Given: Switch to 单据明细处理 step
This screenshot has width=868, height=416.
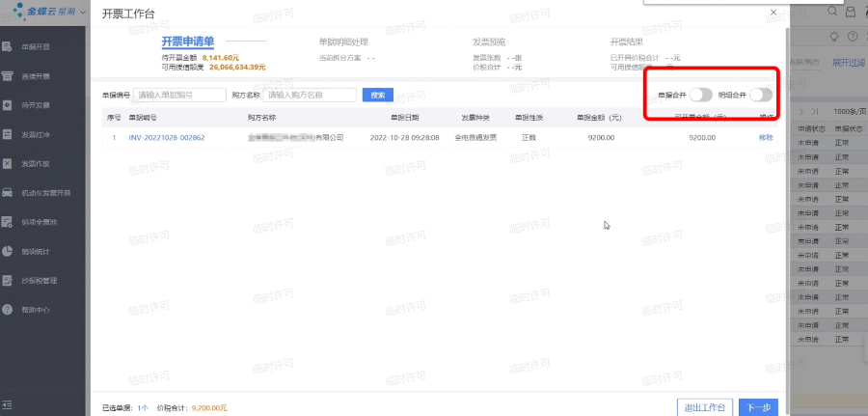Looking at the screenshot, I should [343, 42].
